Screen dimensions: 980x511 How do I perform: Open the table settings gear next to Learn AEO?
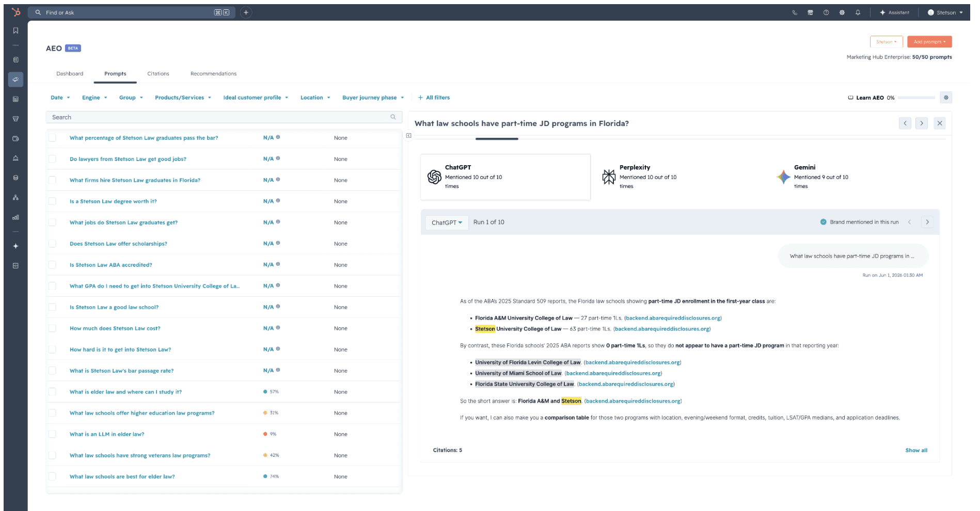click(946, 98)
